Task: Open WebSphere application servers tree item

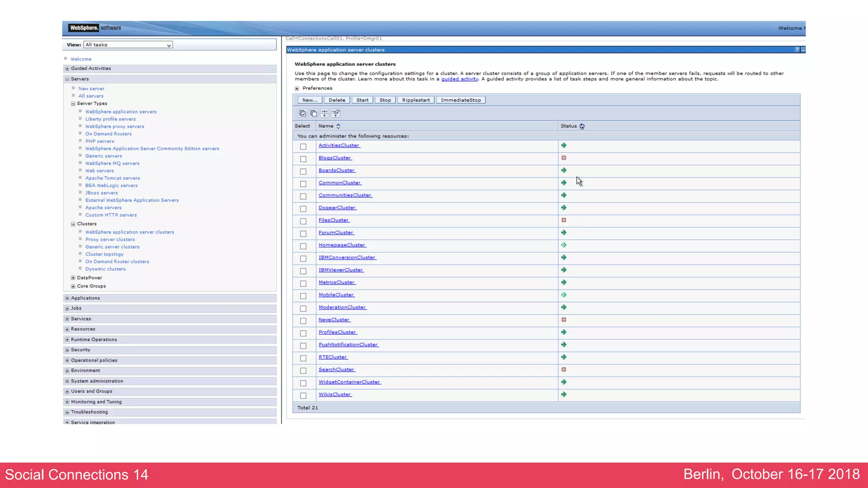Action: click(x=121, y=112)
